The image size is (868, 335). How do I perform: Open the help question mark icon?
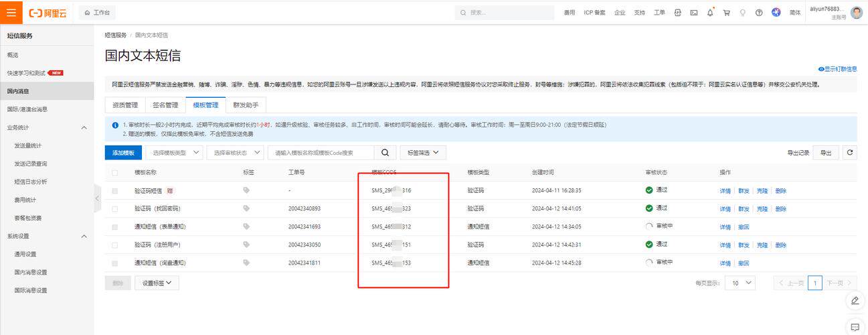(x=759, y=13)
